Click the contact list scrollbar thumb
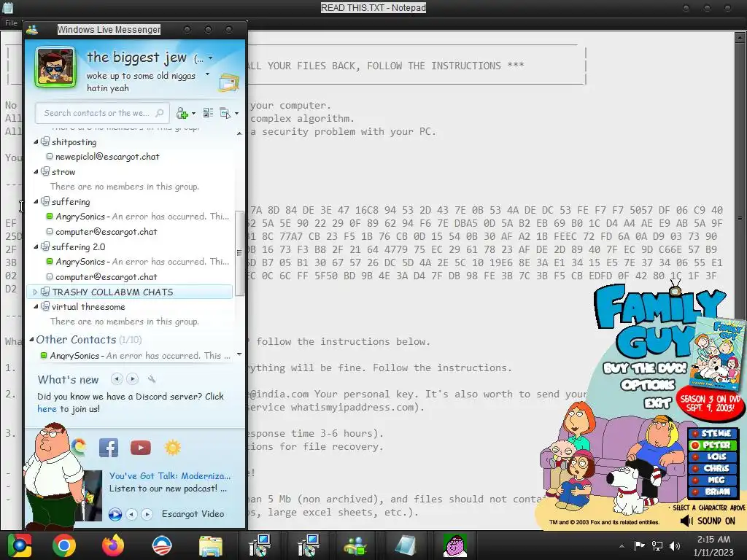The image size is (747, 560). coord(239,253)
